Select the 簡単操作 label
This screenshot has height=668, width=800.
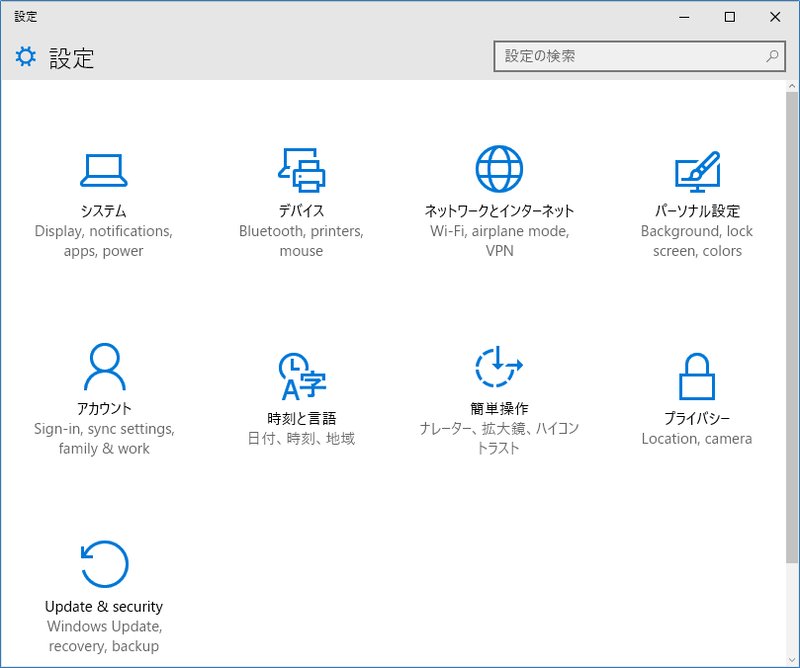click(x=499, y=408)
